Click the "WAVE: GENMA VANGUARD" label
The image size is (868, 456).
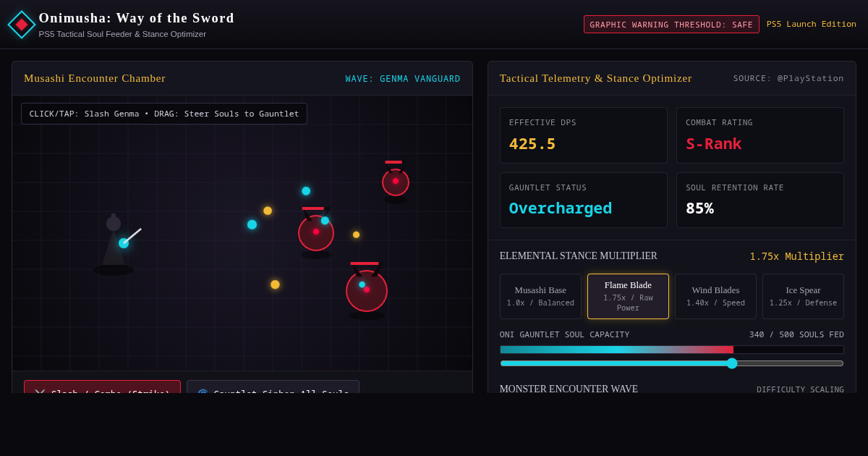coord(403,79)
